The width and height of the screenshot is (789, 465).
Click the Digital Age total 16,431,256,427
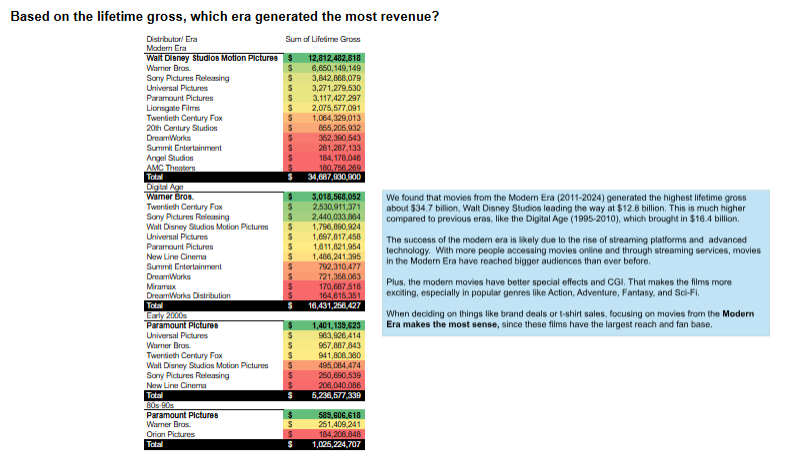pyautogui.click(x=334, y=305)
